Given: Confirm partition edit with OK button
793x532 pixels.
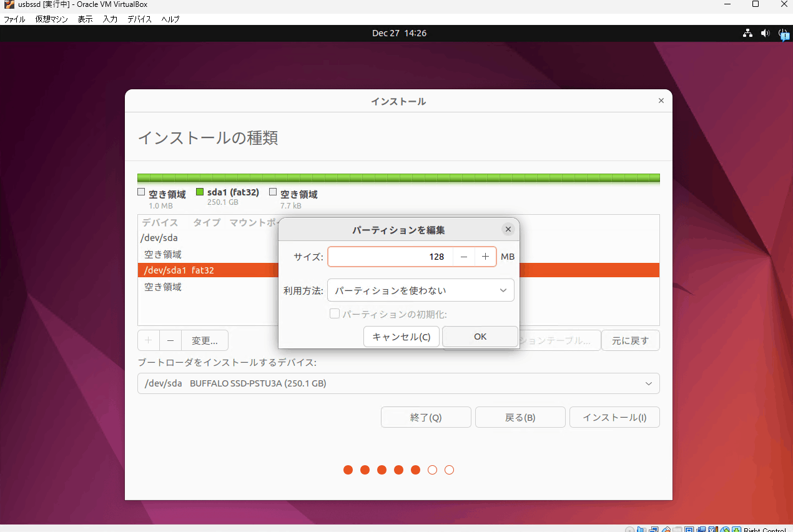Looking at the screenshot, I should click(480, 337).
